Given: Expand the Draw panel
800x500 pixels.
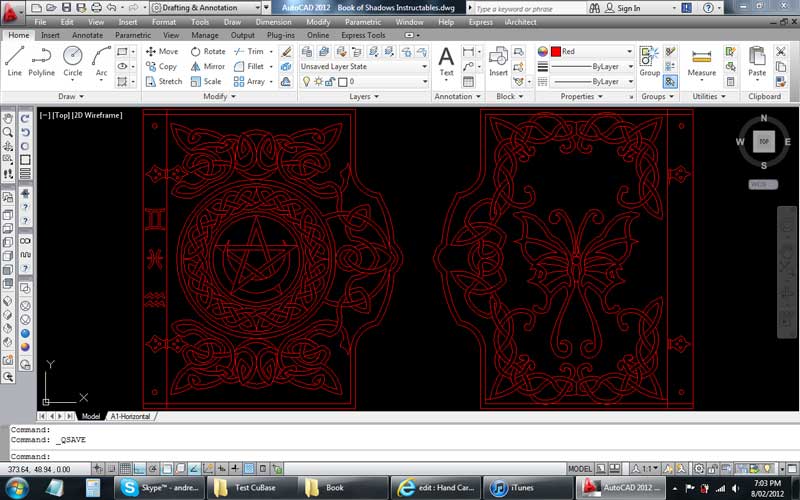Looking at the screenshot, I should [71, 96].
